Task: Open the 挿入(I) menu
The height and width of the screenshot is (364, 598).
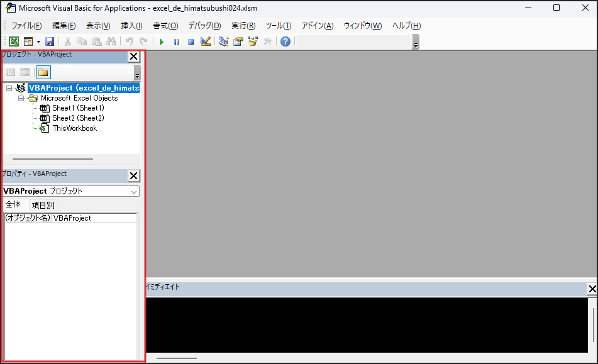Action: pyautogui.click(x=131, y=26)
